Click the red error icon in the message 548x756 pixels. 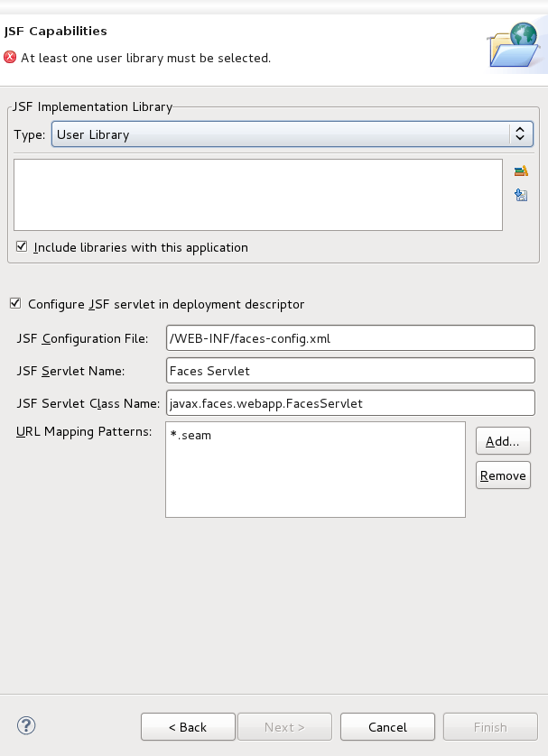point(10,58)
